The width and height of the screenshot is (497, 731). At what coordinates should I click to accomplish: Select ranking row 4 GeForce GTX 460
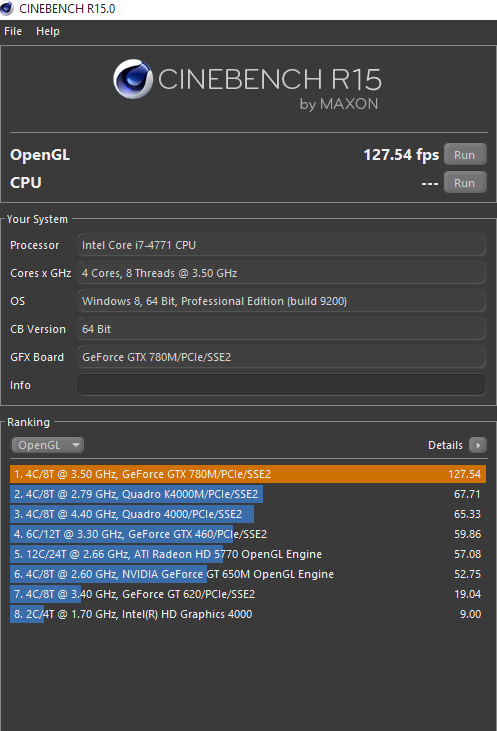248,534
